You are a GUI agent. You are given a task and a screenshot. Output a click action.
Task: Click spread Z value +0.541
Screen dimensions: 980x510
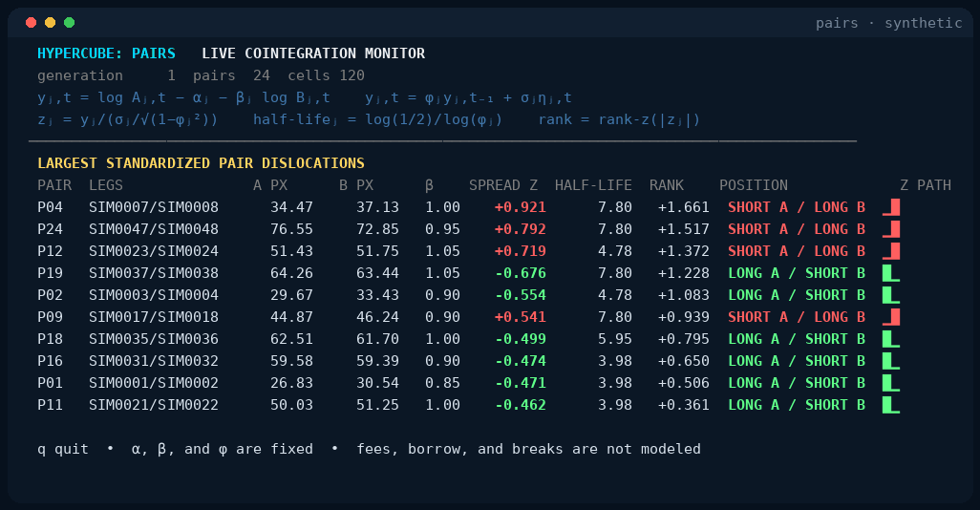click(x=520, y=317)
